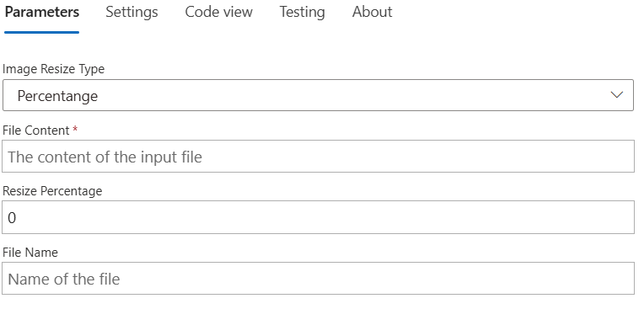Click the Image Resize Type label

[53, 69]
